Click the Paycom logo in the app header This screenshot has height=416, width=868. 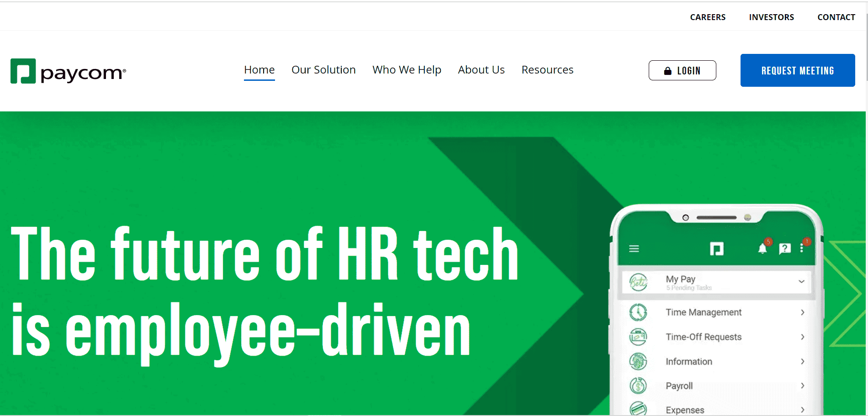pyautogui.click(x=717, y=249)
